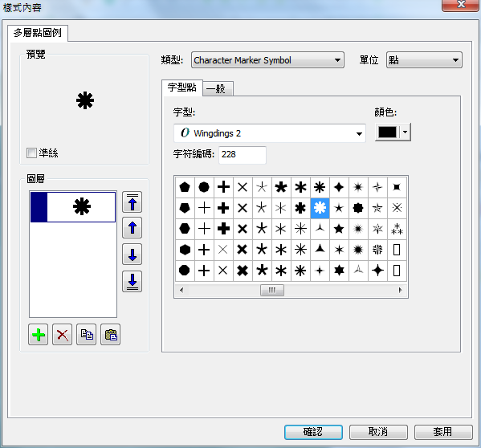Viewport: 481px width, 448px height.
Task: Click the 套用 apply button
Action: click(x=443, y=432)
